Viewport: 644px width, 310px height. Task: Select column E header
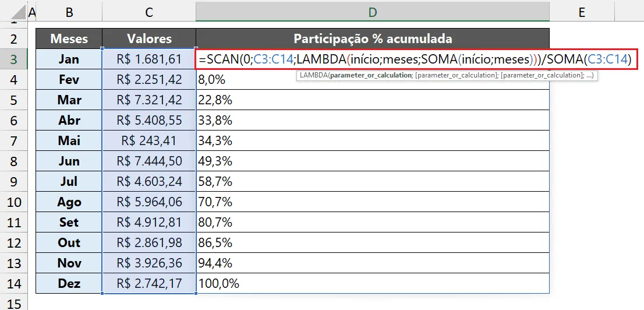pos(582,12)
